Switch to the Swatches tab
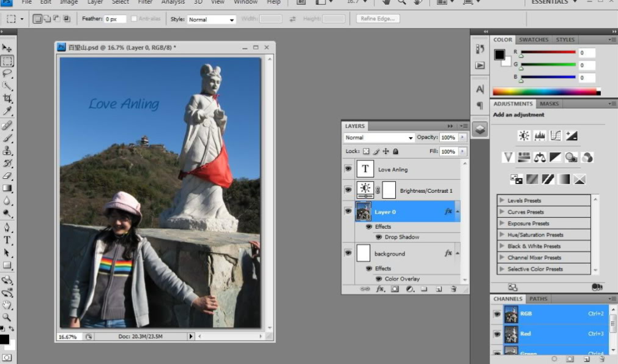Viewport: 618px width, 364px height. coord(534,40)
